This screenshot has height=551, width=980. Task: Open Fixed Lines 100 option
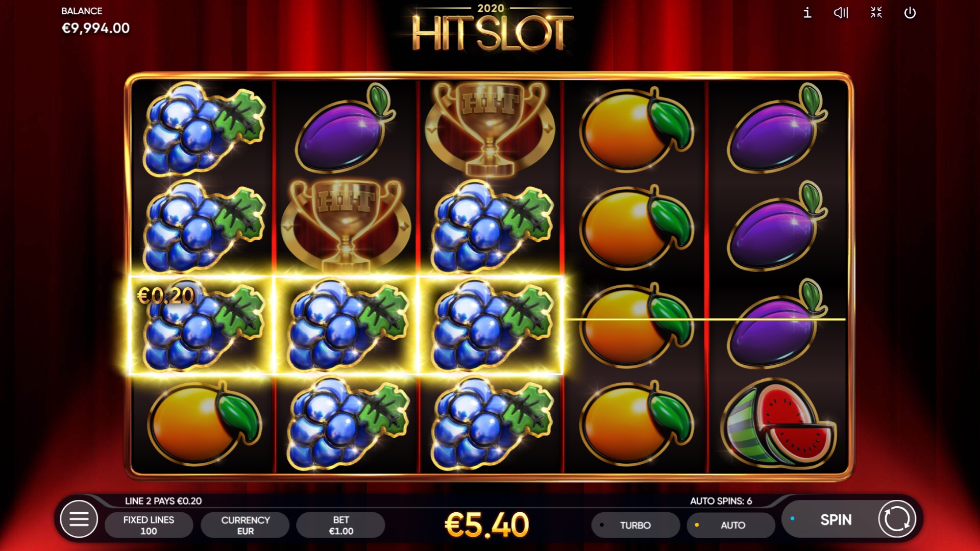pyautogui.click(x=149, y=525)
